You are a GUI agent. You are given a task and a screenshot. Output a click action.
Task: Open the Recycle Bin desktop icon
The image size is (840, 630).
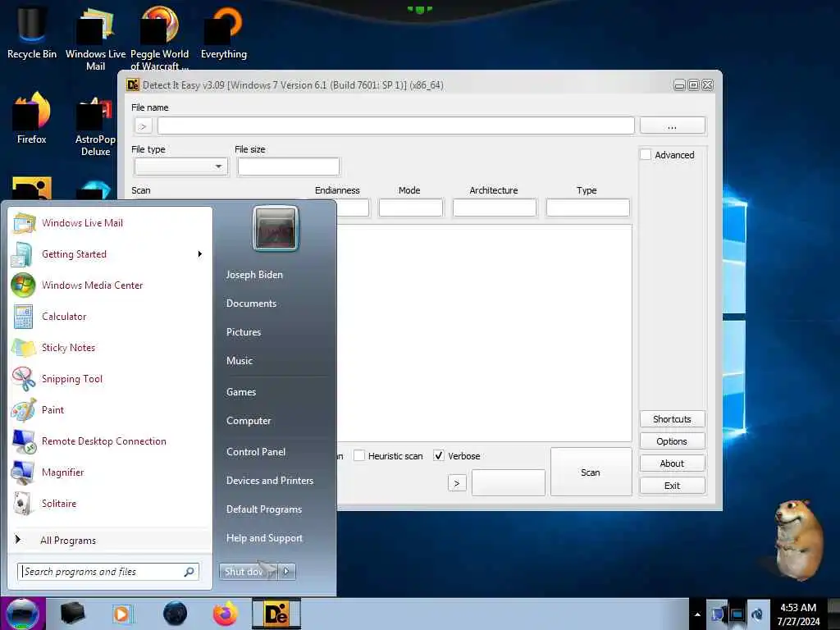point(32,32)
